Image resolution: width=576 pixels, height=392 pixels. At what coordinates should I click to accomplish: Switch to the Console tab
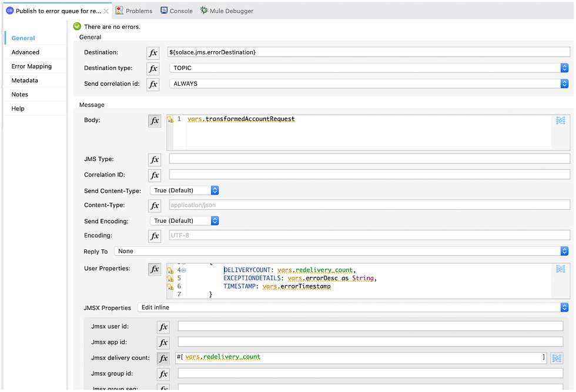[177, 11]
